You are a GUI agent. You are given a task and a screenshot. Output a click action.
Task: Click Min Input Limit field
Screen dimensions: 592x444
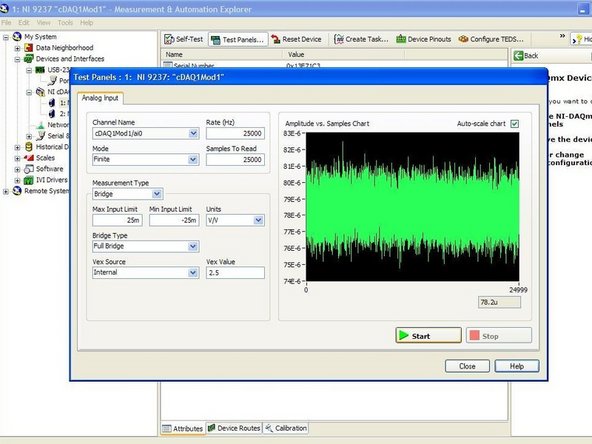coord(174,220)
